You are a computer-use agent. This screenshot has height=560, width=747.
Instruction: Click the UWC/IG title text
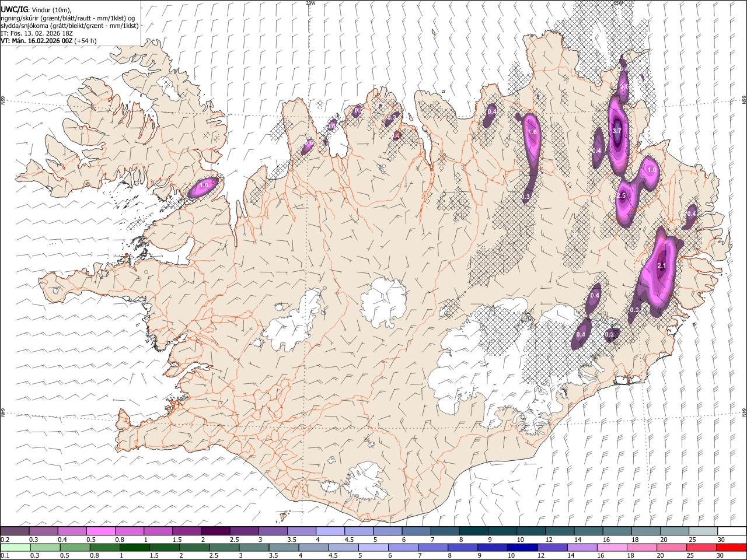pos(14,9)
